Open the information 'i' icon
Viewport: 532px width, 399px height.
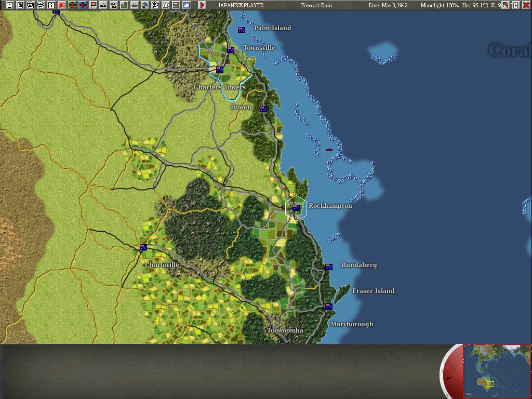pos(51,5)
